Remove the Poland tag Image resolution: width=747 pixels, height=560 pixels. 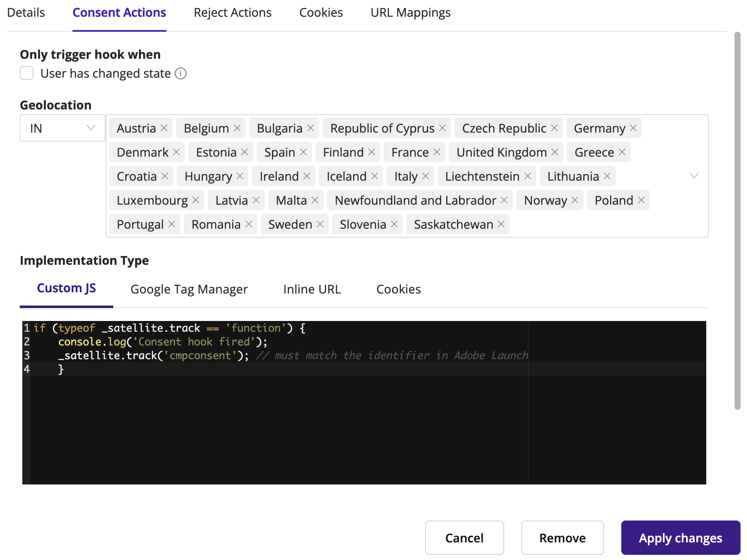(x=641, y=200)
